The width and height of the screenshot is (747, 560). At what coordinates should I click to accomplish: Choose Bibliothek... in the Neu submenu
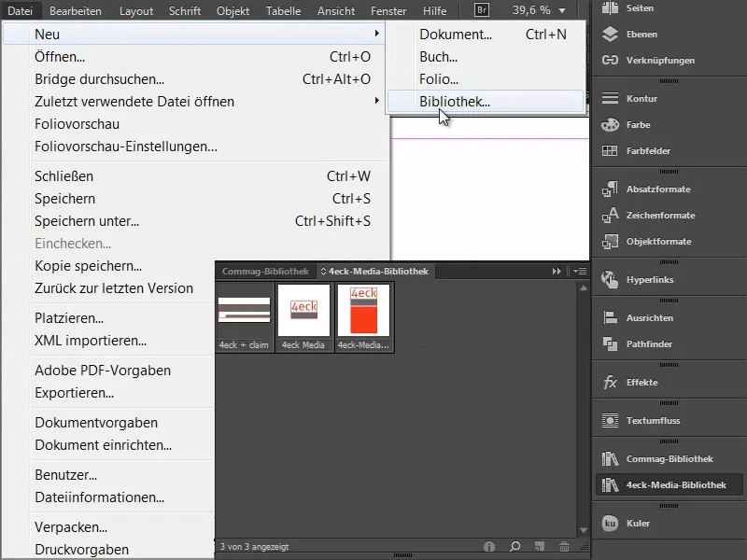click(486, 101)
